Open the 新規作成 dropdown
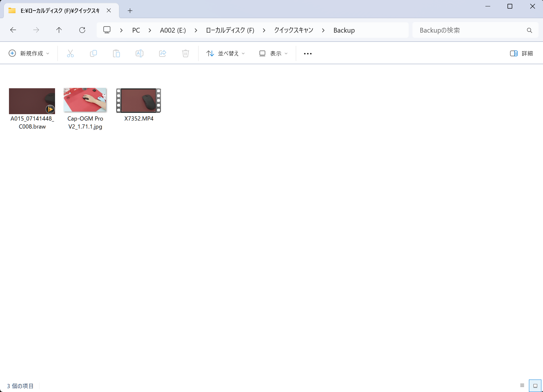Viewport: 543px width, 392px height. [29, 53]
